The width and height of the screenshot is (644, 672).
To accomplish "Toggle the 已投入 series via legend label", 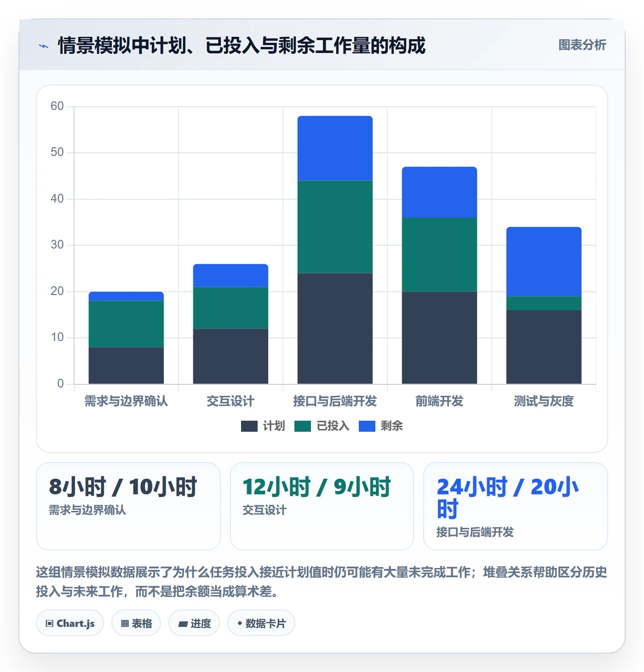I will (x=333, y=426).
